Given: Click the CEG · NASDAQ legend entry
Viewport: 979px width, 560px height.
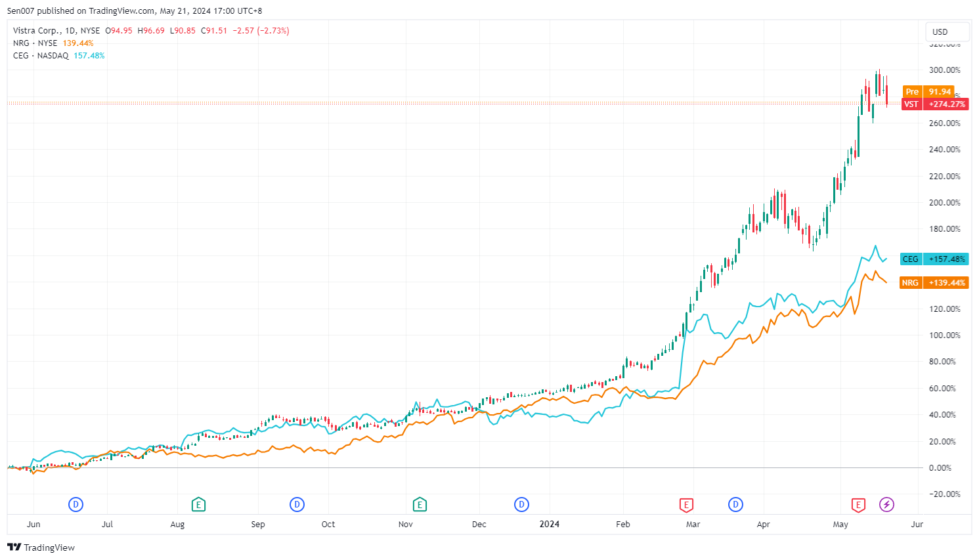Looking at the screenshot, I should pos(41,56).
